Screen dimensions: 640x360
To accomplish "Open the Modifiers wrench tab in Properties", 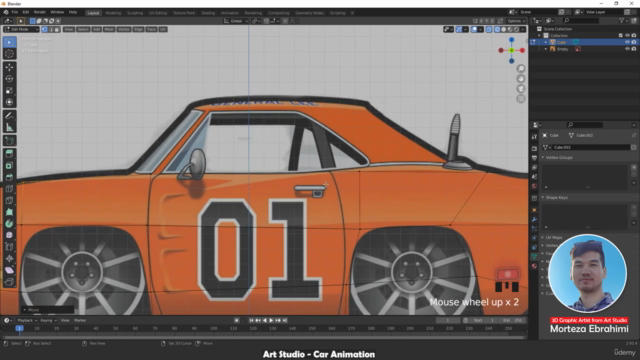I will tap(534, 220).
